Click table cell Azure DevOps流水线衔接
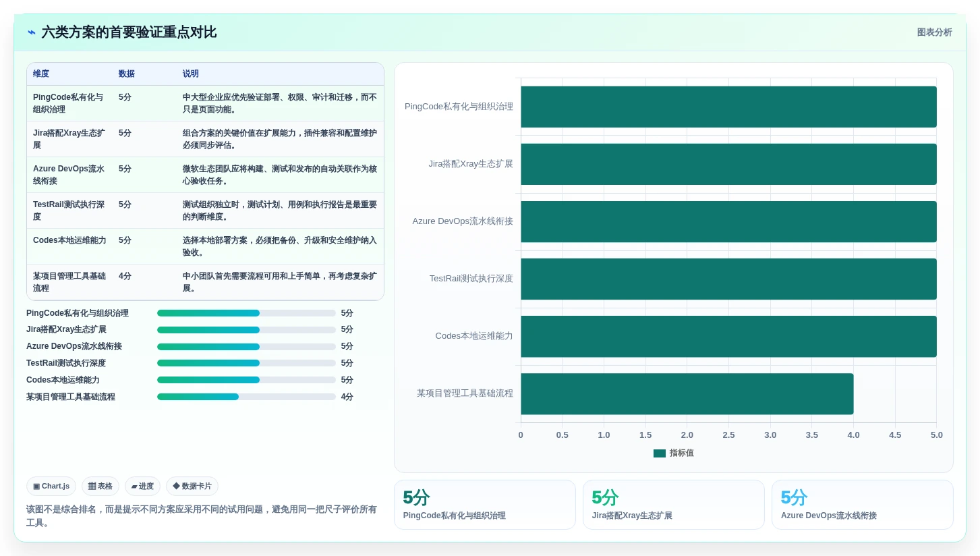Viewport: 980px width, 556px height. [x=69, y=175]
